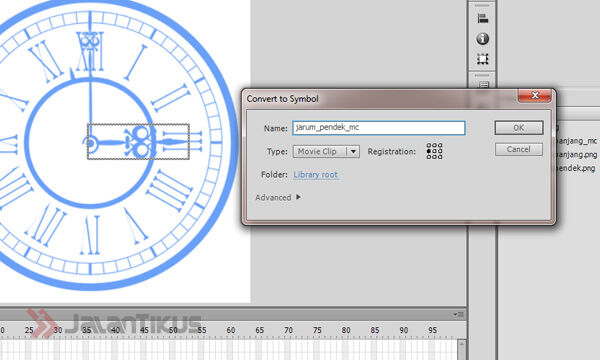
Task: Set registration to the bottom-right point
Action: (440, 156)
